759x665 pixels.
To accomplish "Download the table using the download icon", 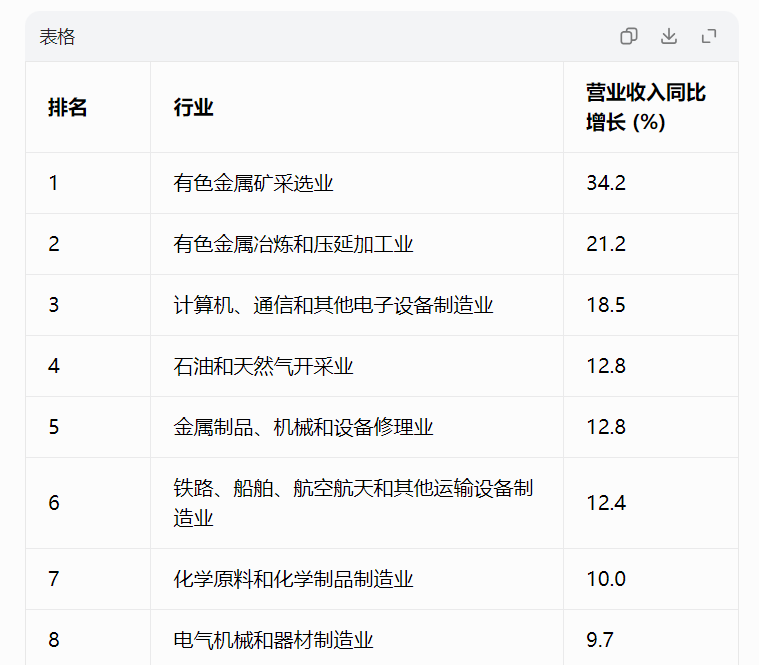I will click(x=669, y=36).
